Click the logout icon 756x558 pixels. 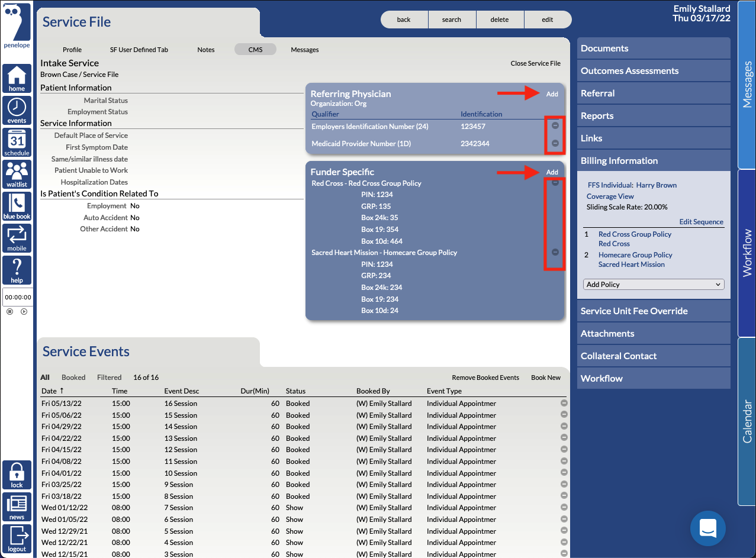(17, 538)
